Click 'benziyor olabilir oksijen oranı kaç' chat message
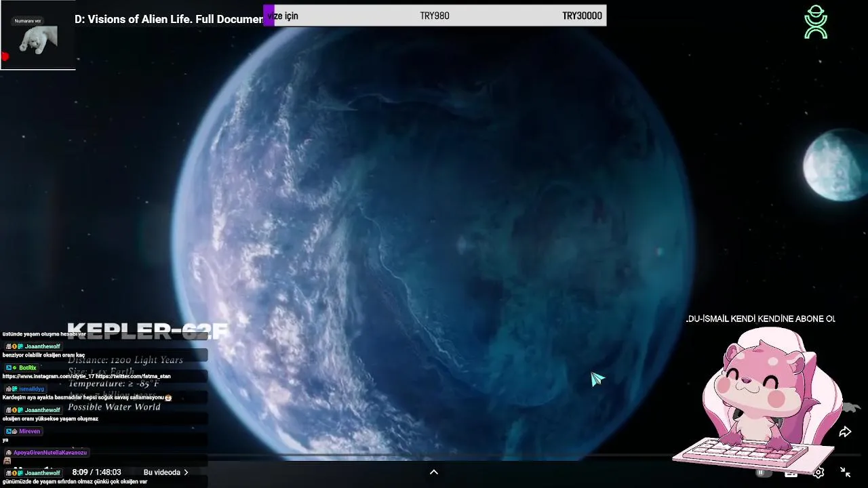The width and height of the screenshot is (868, 488). 43,355
